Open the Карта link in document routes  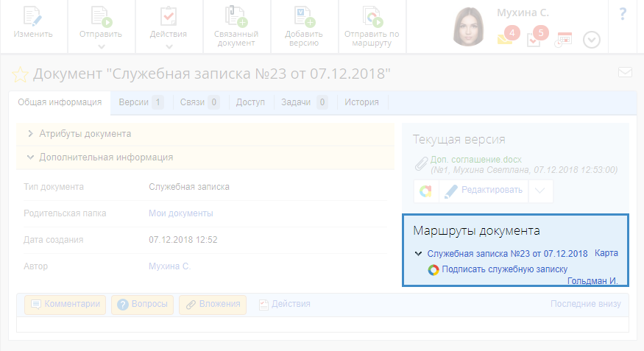[x=606, y=253]
